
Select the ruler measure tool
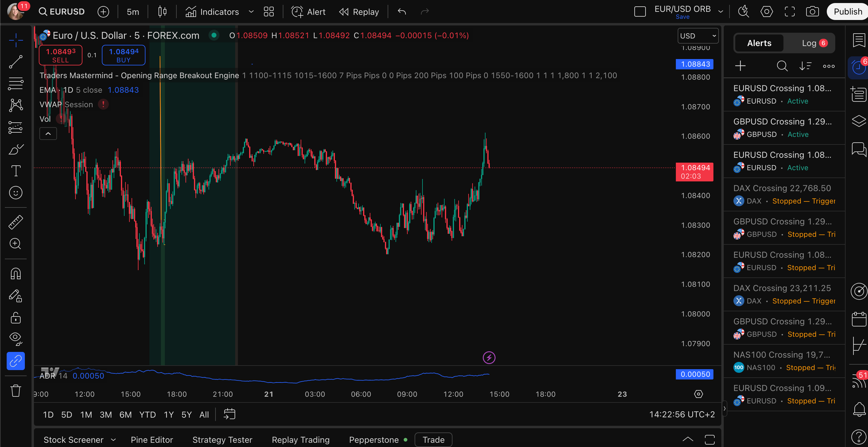[x=15, y=222]
